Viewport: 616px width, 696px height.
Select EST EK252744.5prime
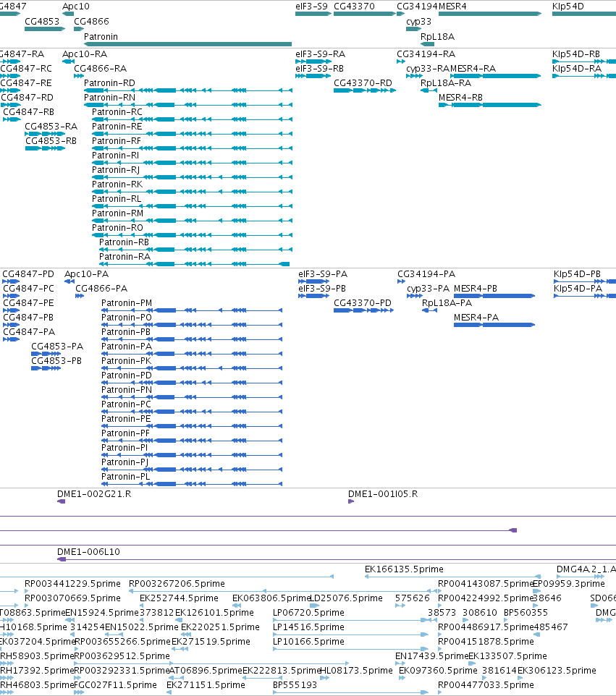pos(179,599)
